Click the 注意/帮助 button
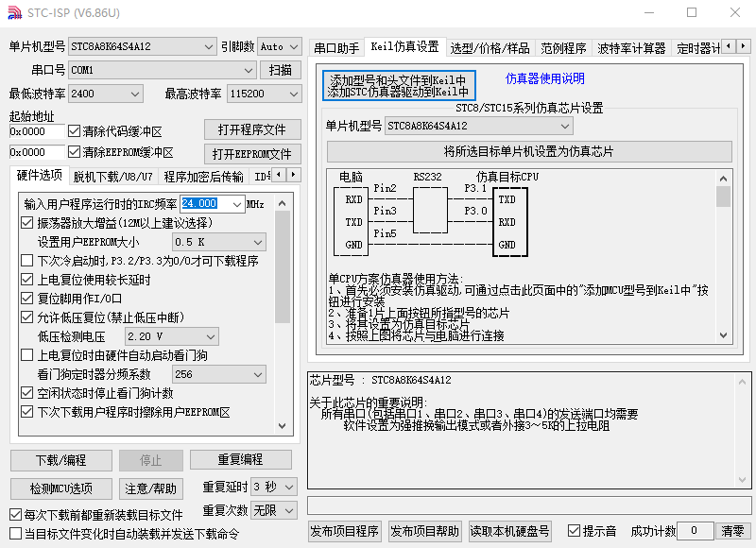This screenshot has width=756, height=548. pyautogui.click(x=151, y=488)
